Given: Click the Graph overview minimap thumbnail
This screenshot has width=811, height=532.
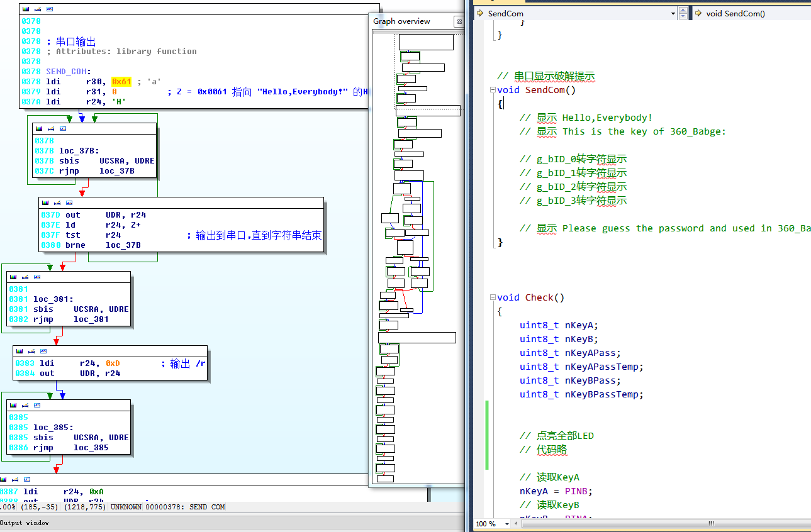Looking at the screenshot, I should pos(415,252).
